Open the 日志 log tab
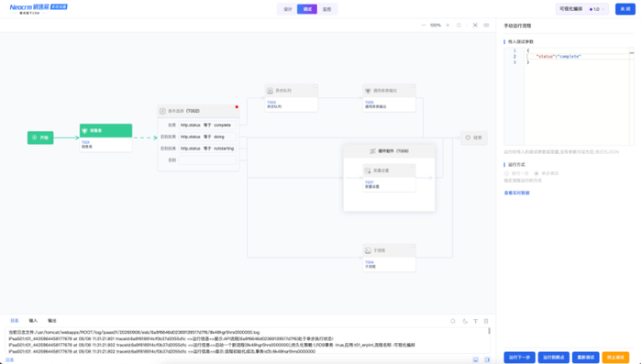Viewport: 642px width, 364px height. pyautogui.click(x=15, y=321)
